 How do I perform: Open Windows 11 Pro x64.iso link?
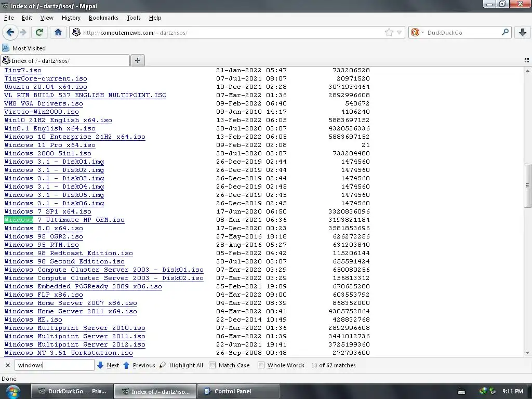(50, 145)
